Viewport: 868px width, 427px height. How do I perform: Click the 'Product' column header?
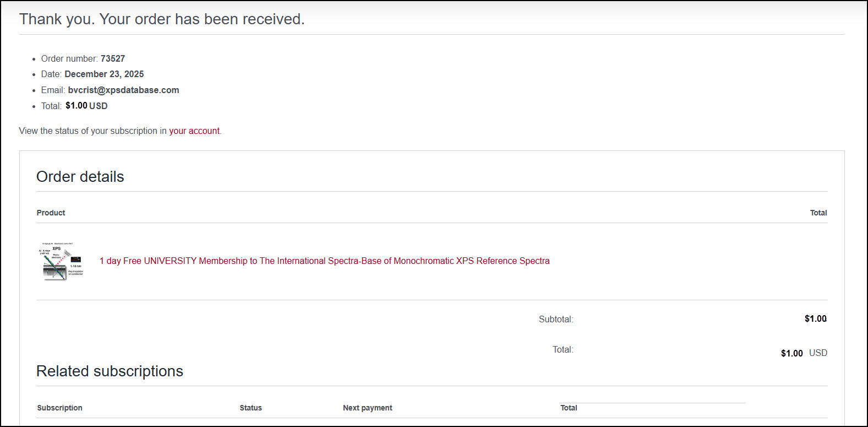pyautogui.click(x=51, y=213)
